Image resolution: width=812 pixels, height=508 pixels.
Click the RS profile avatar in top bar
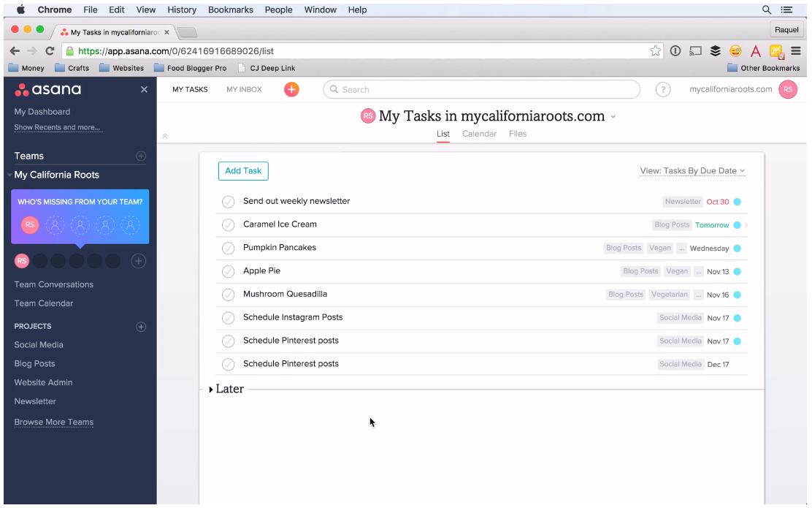pyautogui.click(x=788, y=90)
